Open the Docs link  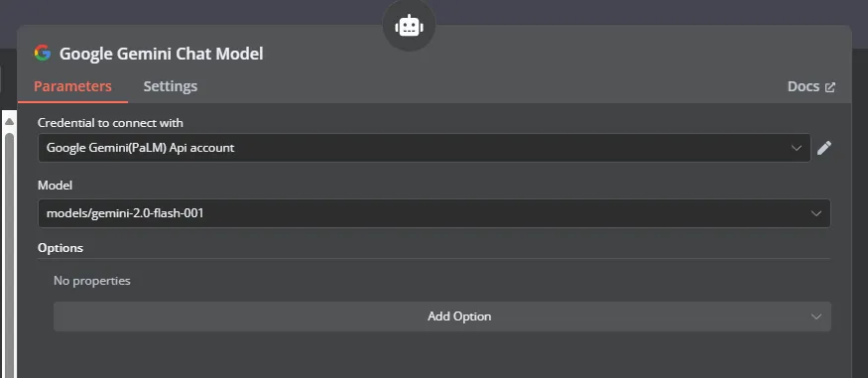[x=804, y=86]
